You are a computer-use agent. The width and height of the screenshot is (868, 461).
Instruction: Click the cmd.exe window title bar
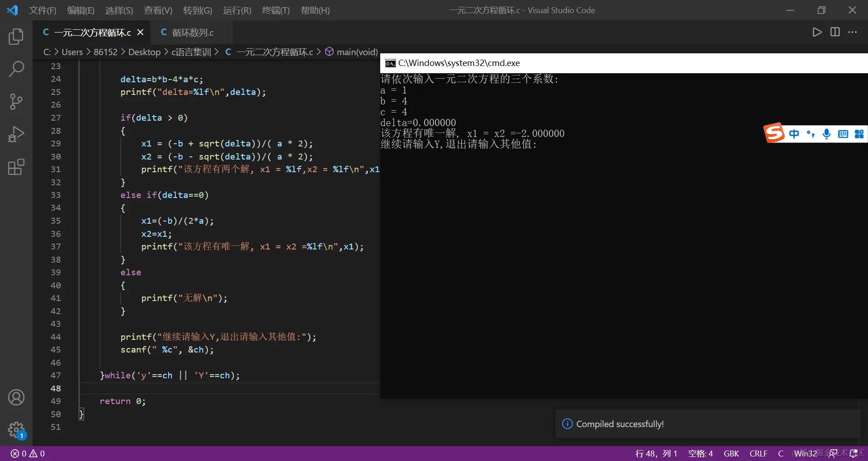[x=624, y=63]
